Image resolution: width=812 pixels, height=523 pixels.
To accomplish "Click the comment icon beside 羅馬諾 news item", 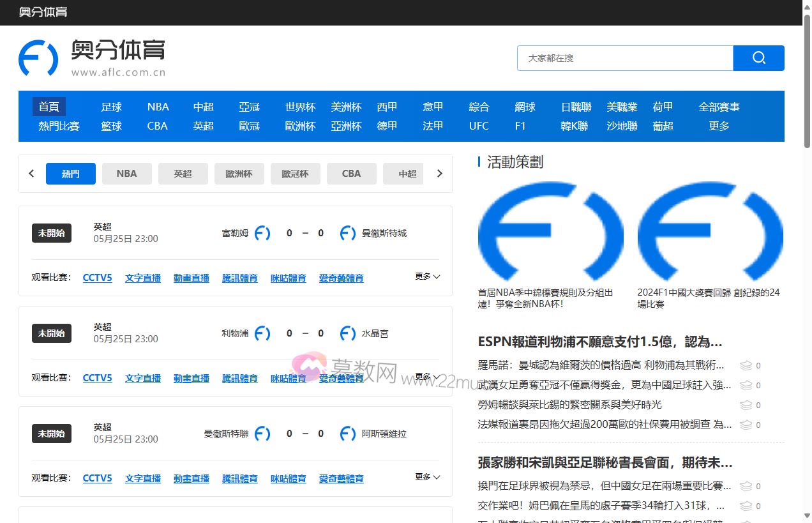I will point(746,365).
